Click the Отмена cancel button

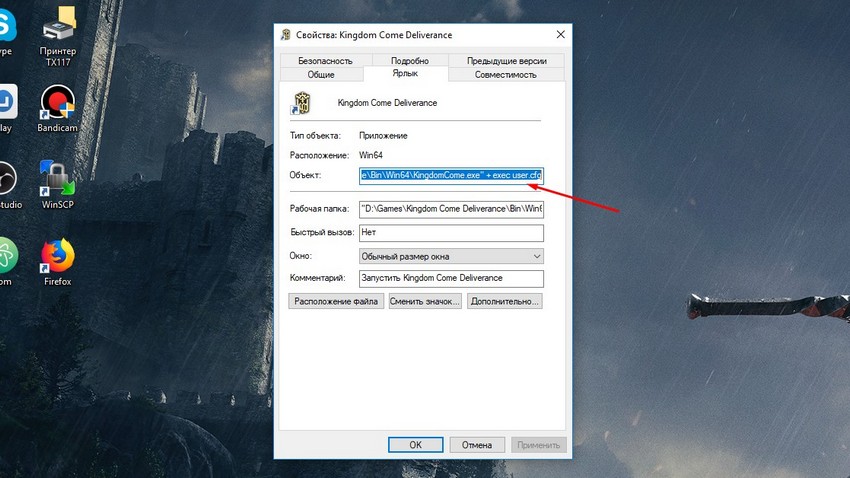click(477, 445)
